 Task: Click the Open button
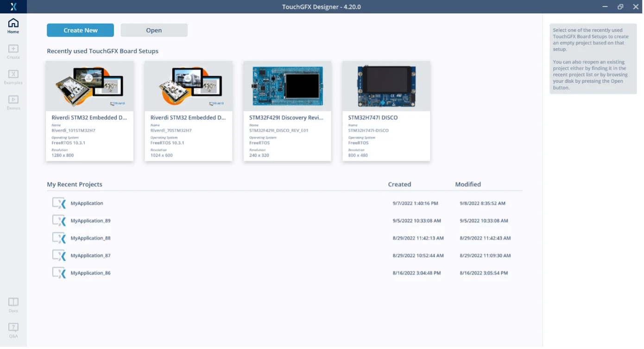click(154, 30)
